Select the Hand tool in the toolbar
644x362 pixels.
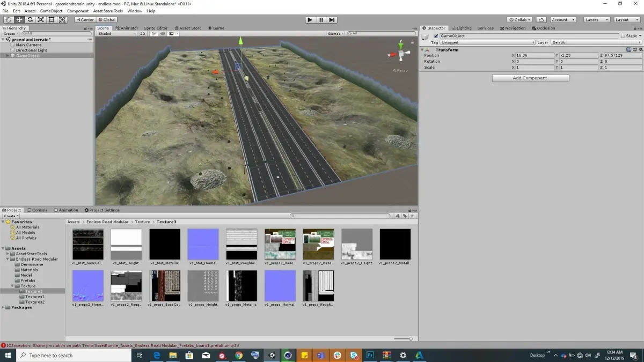pos(8,20)
